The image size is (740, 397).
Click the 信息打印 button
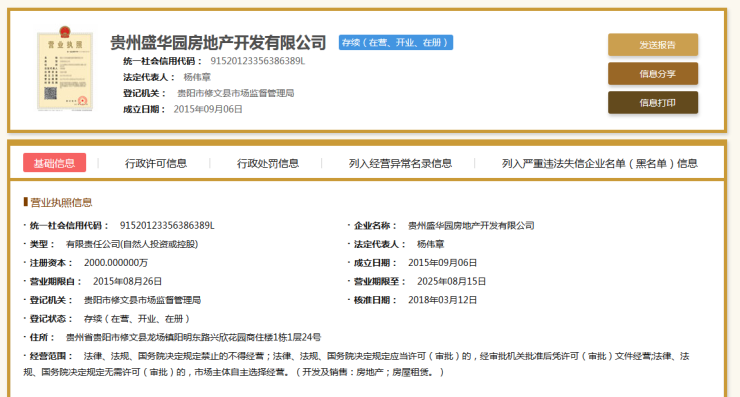coord(653,102)
